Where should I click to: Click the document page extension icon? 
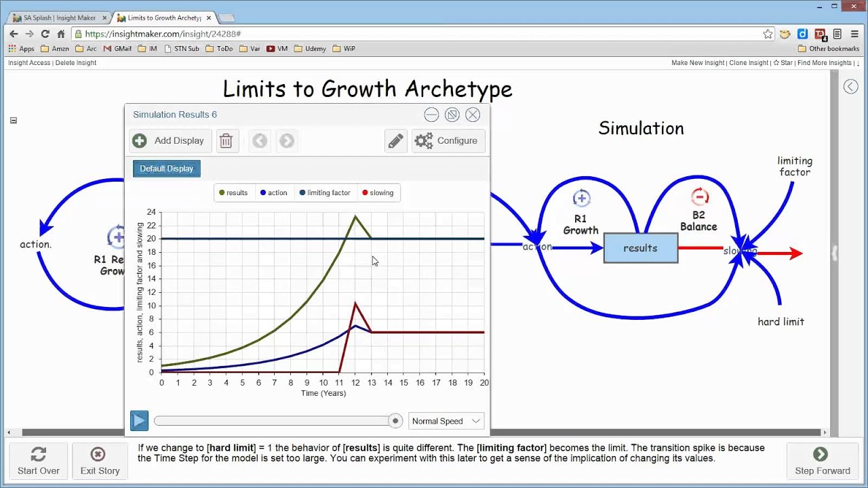(837, 34)
